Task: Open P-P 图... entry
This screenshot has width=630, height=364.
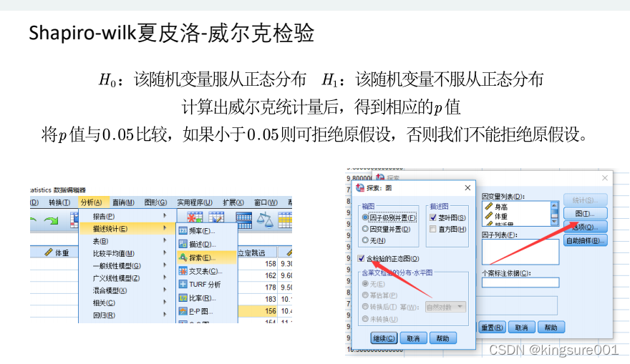Action: click(206, 311)
